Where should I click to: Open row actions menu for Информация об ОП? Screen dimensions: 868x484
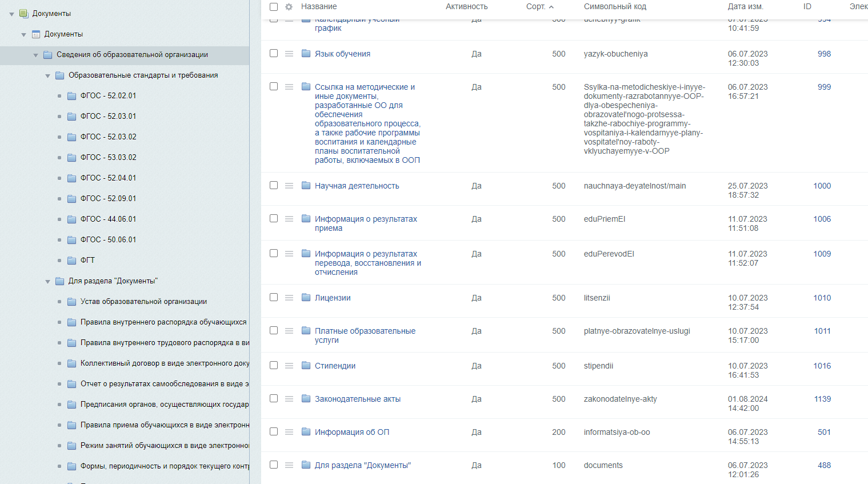(289, 432)
